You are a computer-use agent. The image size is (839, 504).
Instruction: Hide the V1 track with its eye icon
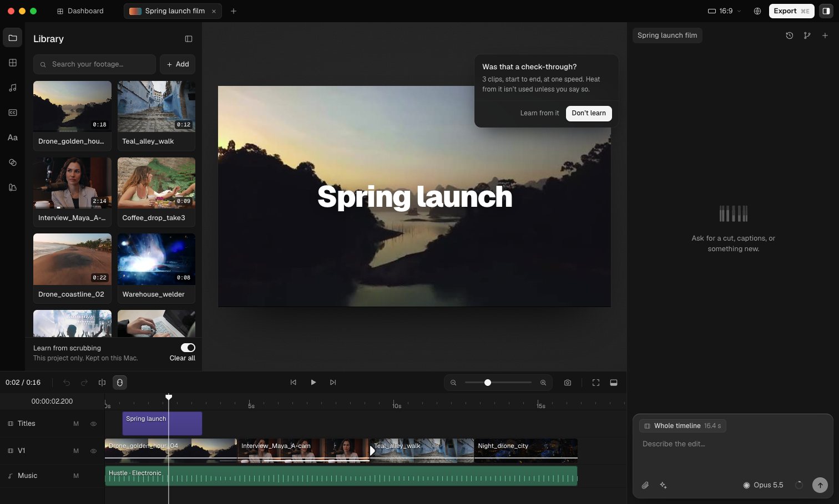(93, 451)
